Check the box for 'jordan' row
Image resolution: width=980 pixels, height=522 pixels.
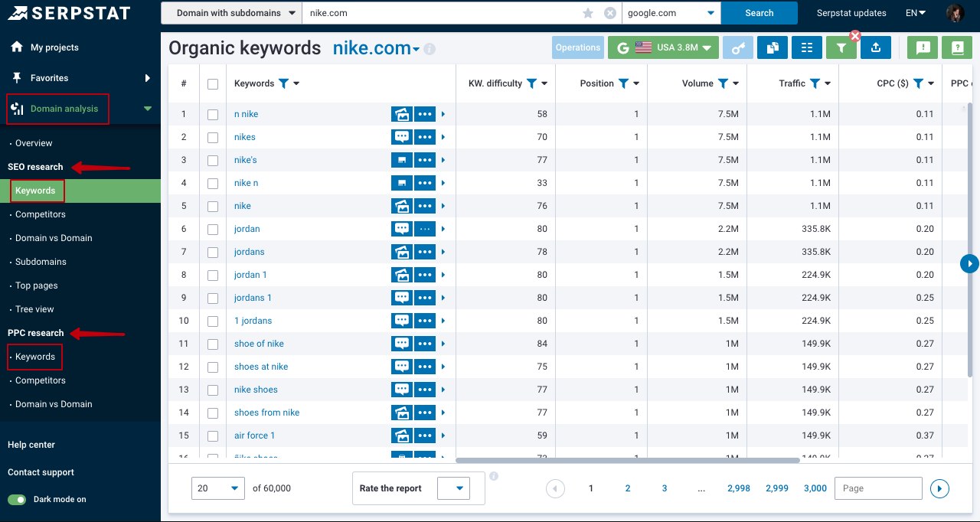tap(213, 229)
